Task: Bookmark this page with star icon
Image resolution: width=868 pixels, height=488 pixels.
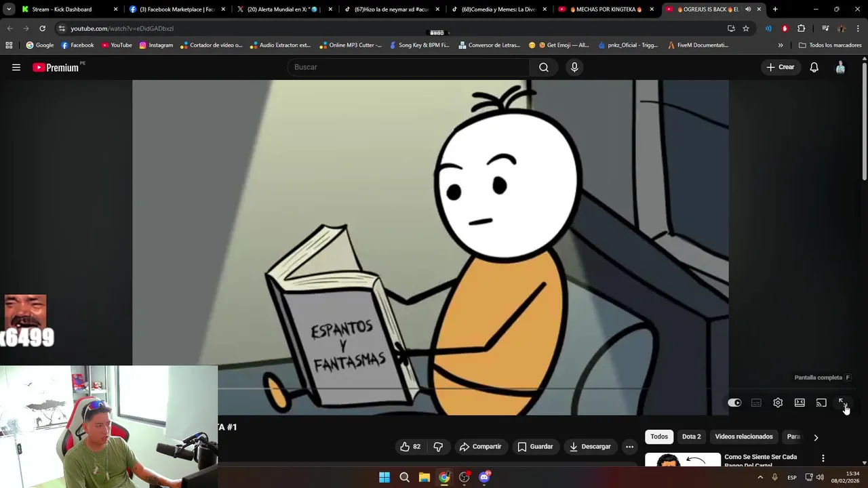Action: point(746,28)
